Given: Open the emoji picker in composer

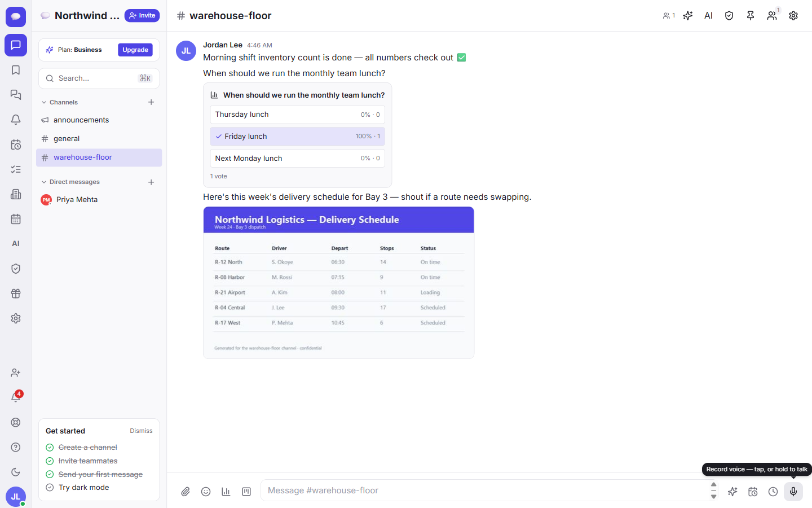Looking at the screenshot, I should [206, 492].
